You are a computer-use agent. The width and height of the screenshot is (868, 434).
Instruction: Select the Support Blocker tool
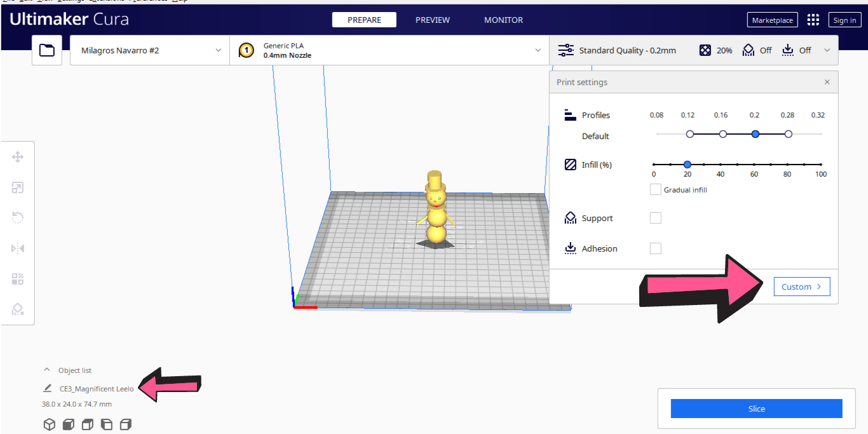pos(18,309)
